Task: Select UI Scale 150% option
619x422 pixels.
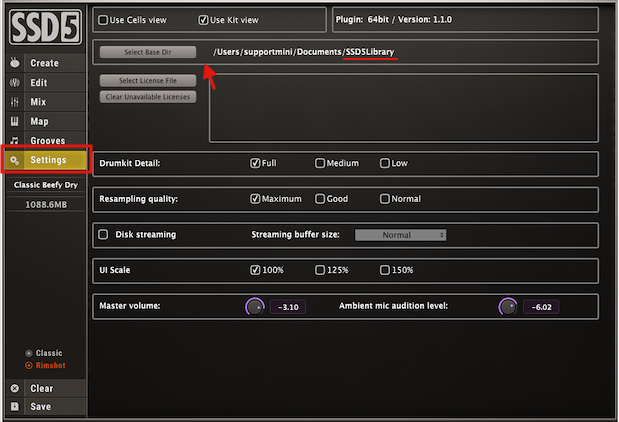Action: (385, 270)
